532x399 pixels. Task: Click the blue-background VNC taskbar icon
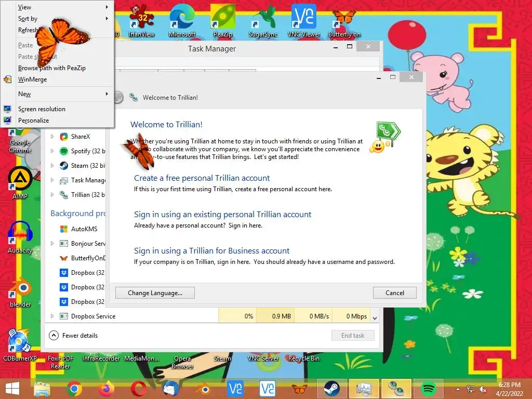235,389
